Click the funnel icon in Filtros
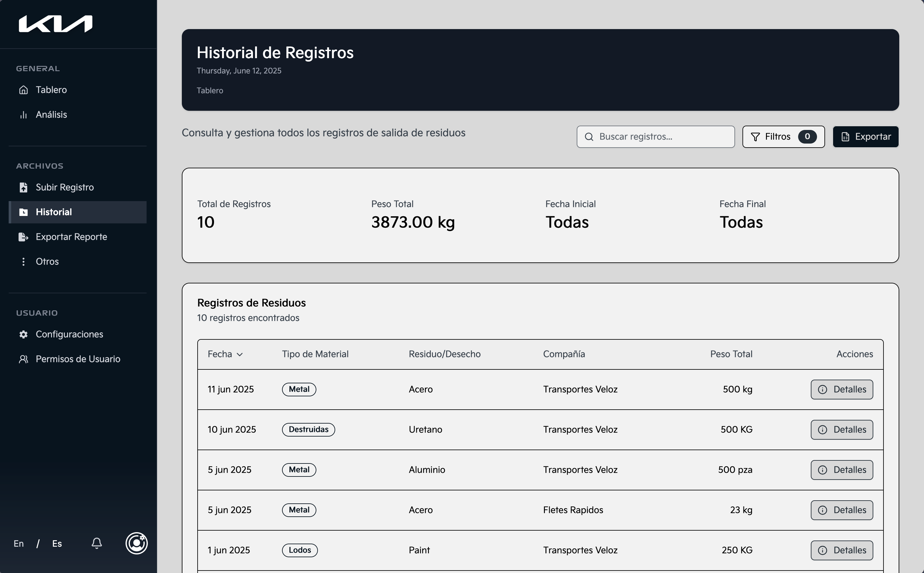The width and height of the screenshot is (924, 573). tap(755, 137)
